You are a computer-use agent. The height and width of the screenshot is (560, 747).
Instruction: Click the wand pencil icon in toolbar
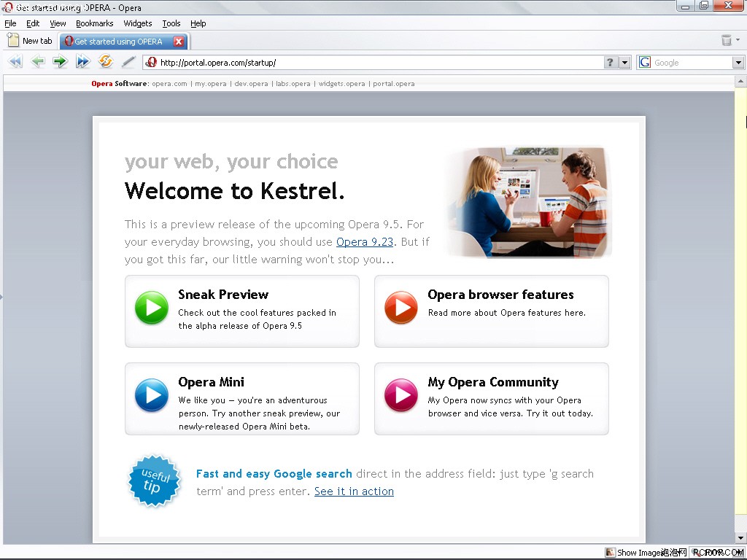pos(128,61)
